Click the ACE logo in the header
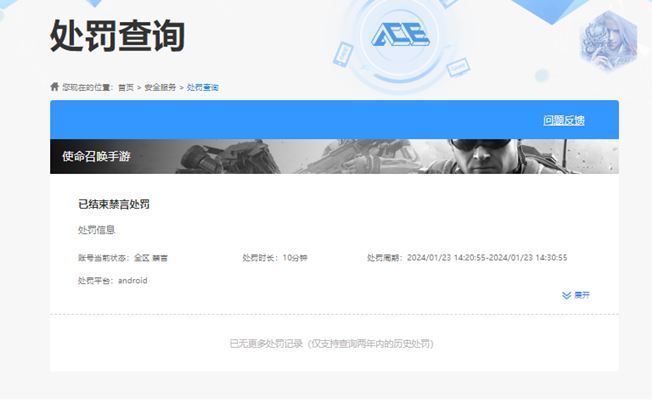Viewport: 652px width, 413px height. (x=400, y=34)
